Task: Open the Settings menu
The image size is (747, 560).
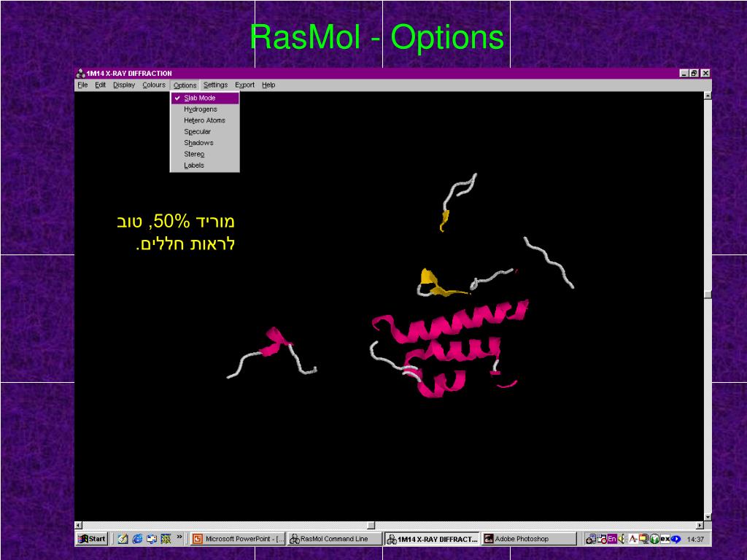Action: click(215, 85)
